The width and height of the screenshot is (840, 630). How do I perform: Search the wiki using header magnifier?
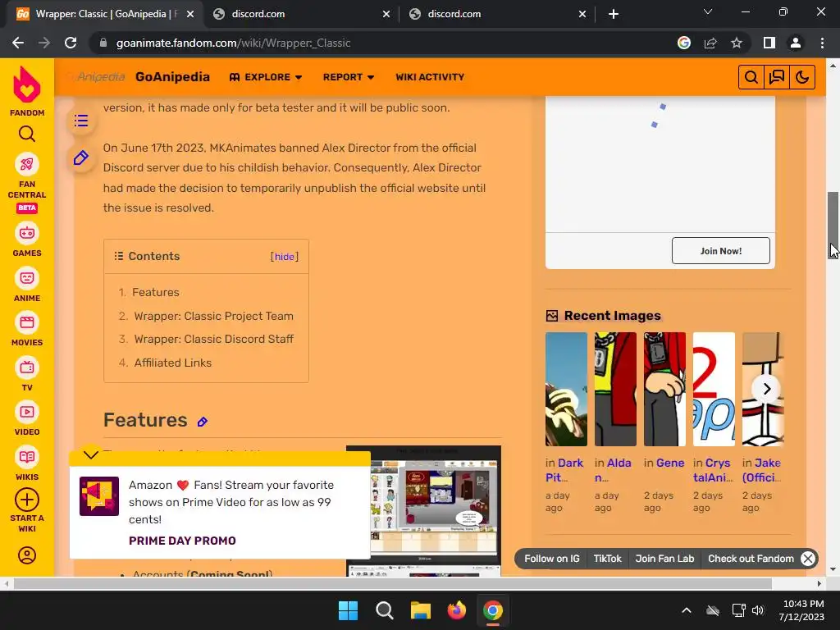click(751, 77)
